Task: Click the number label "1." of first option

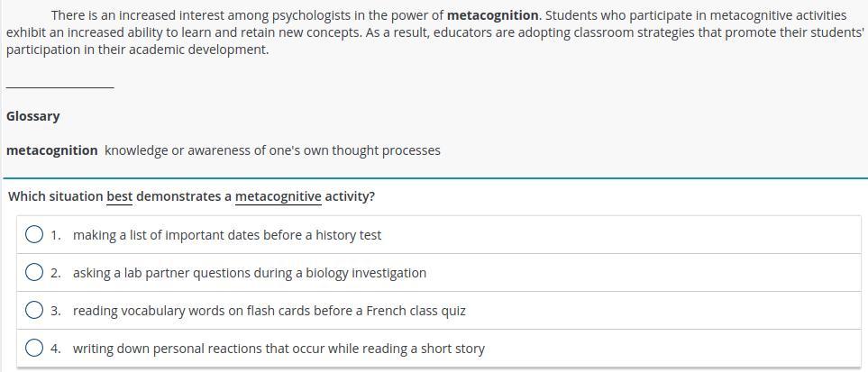Action: pos(56,235)
